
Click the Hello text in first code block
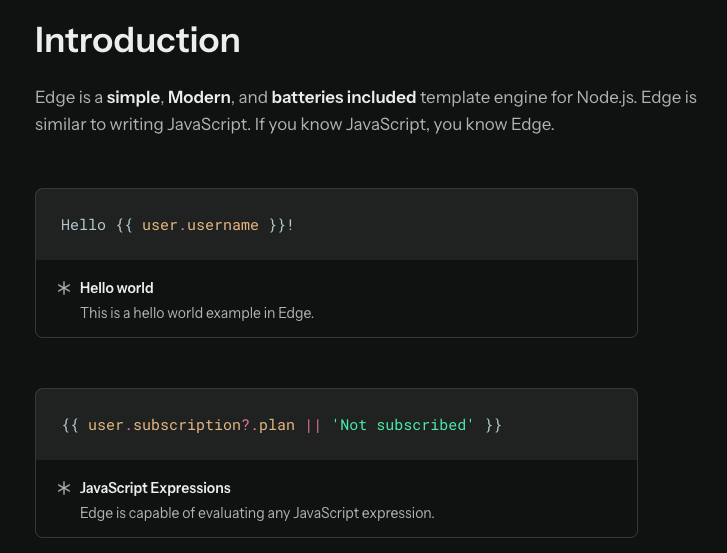click(x=83, y=225)
